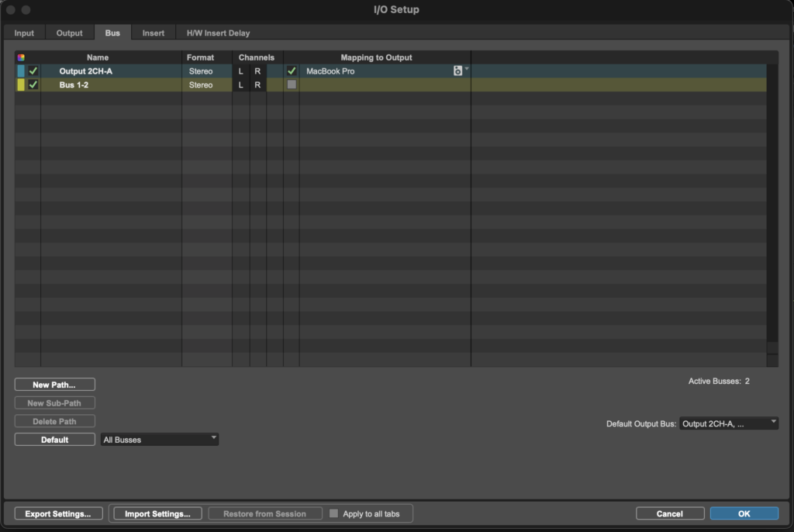Click the R channel of Output 2CH-A
The height and width of the screenshot is (532, 794).
[x=257, y=71]
